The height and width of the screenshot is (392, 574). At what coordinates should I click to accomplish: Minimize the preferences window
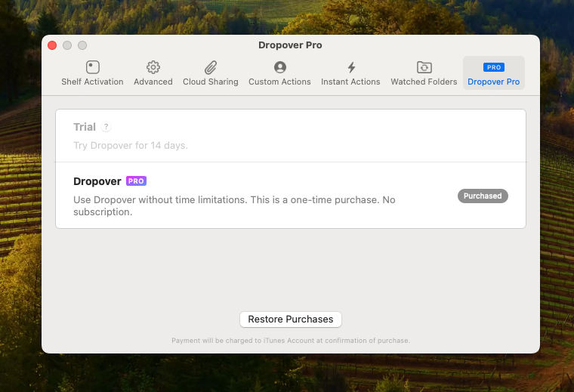tap(67, 45)
